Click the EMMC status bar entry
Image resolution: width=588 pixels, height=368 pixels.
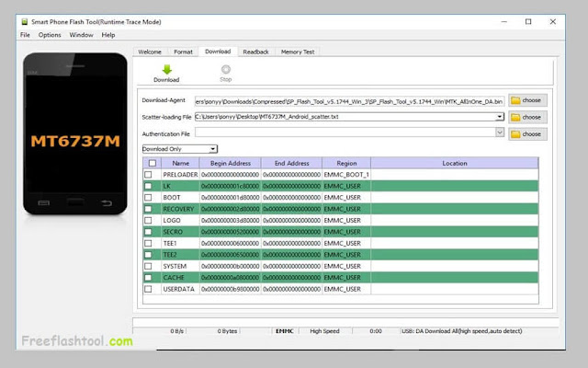(x=285, y=331)
